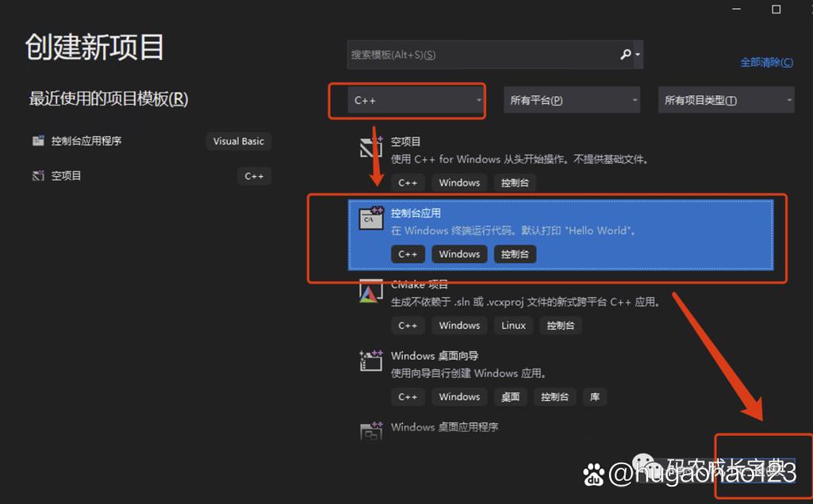Screen dimensions: 813x504
Task: Click the 全部清除 link
Action: pyautogui.click(x=766, y=62)
